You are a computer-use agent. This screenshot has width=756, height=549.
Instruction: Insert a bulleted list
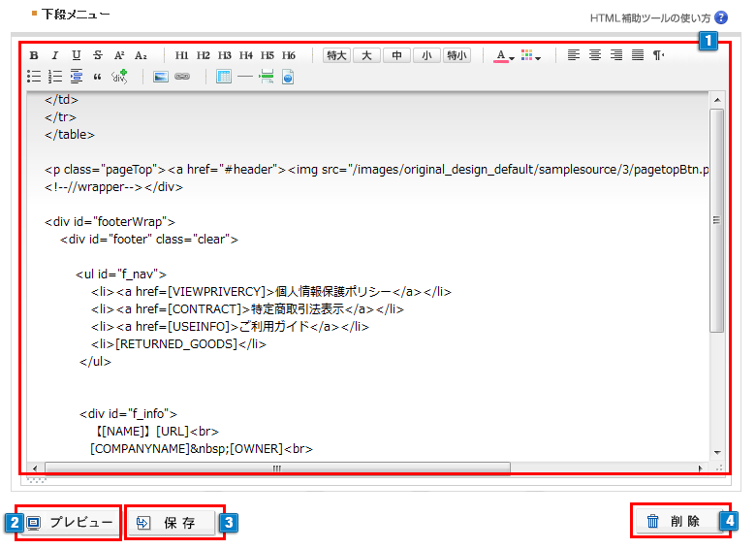[34, 77]
